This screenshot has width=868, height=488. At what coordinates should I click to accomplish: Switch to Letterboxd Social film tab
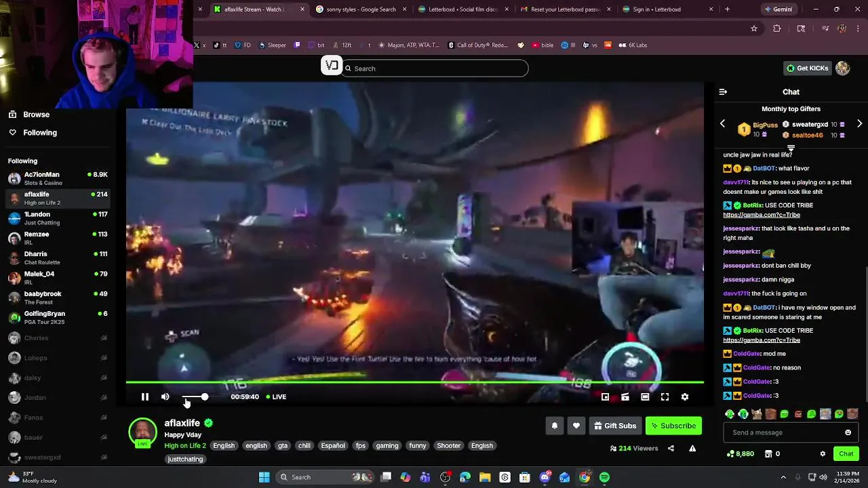(x=463, y=9)
